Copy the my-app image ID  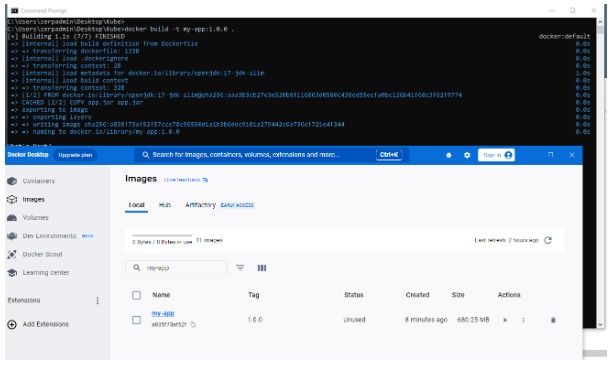[x=193, y=325]
